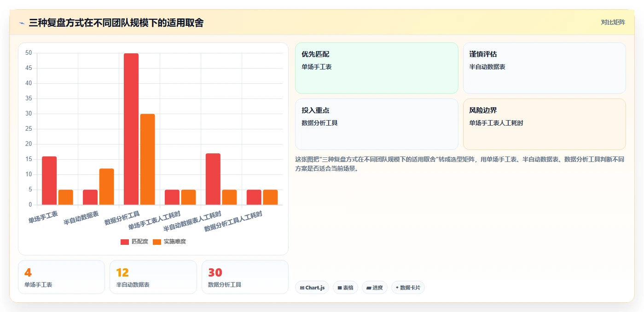Select the orange 数据分析工具 bar at 30
Viewport: 644px width, 312px height.
(147, 159)
